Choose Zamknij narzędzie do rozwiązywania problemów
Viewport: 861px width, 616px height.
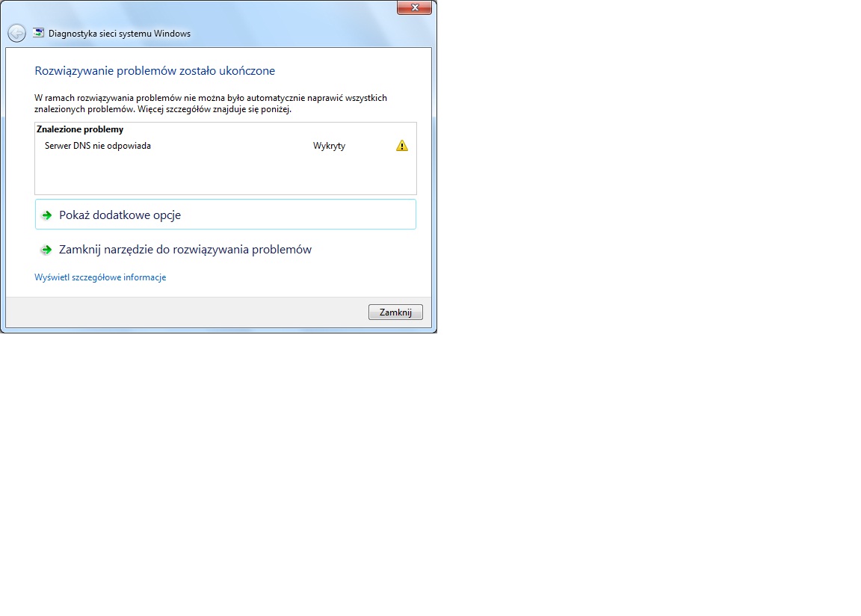[185, 249]
